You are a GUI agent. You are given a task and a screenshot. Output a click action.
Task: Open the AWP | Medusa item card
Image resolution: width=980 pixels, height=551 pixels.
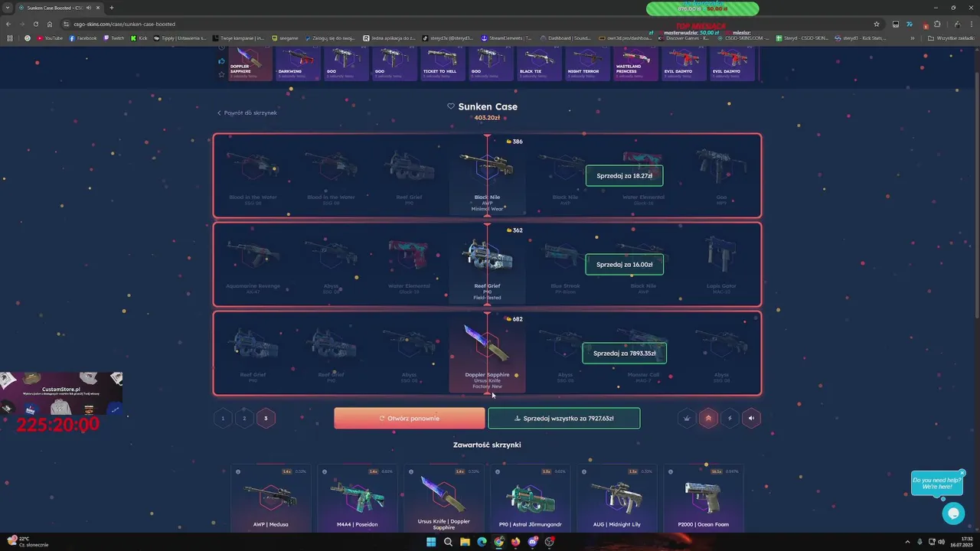coord(271,498)
